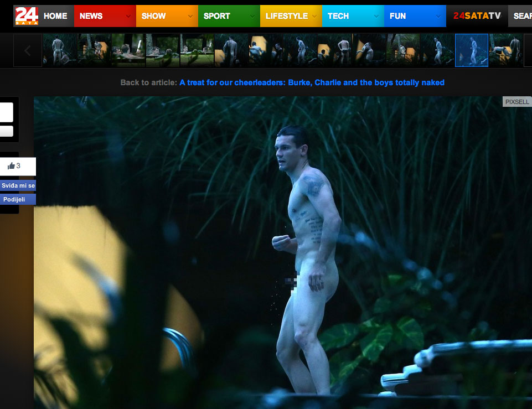
Task: Expand the SHOW dropdown arrow
Action: tap(190, 16)
